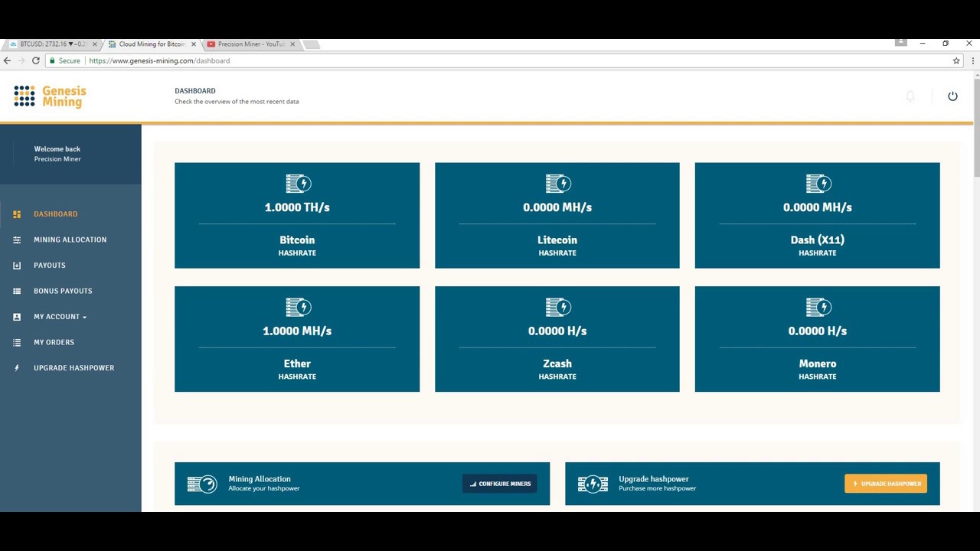Reload the page with refresh icon
Screen dimensions: 980x551
[35, 60]
